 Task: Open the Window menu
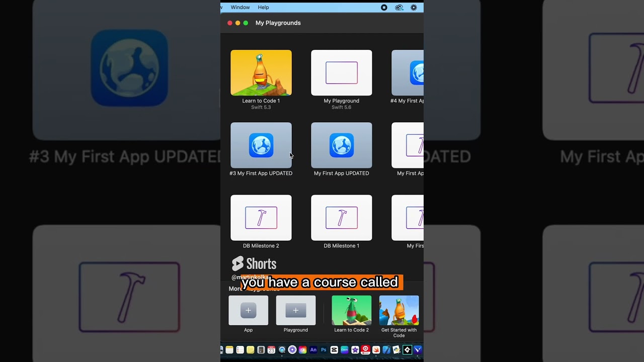[240, 8]
